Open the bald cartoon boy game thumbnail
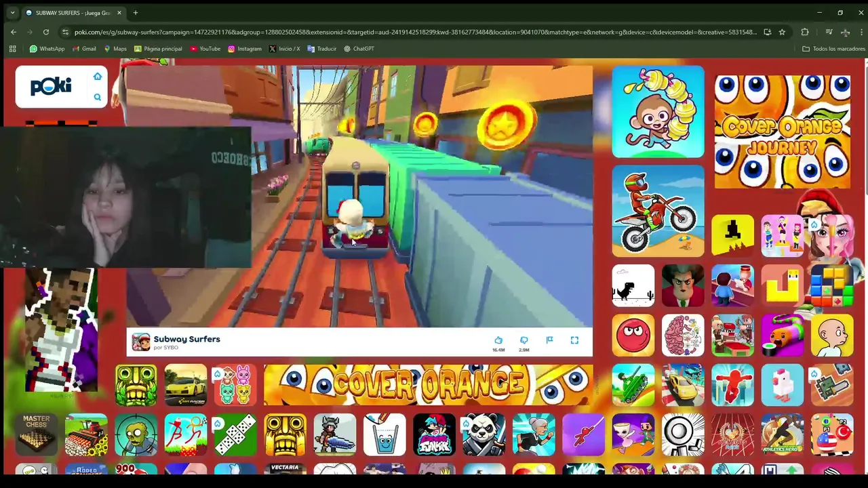868x488 pixels. tap(832, 335)
